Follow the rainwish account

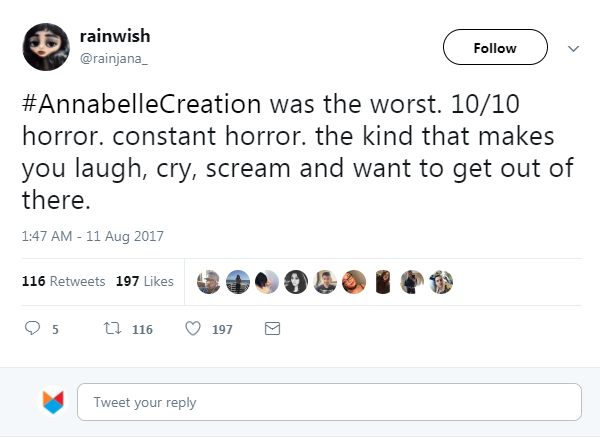(x=494, y=48)
